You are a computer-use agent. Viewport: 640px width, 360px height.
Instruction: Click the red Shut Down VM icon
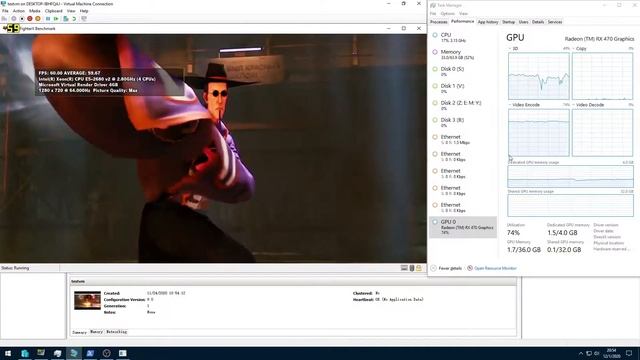(x=30, y=18)
